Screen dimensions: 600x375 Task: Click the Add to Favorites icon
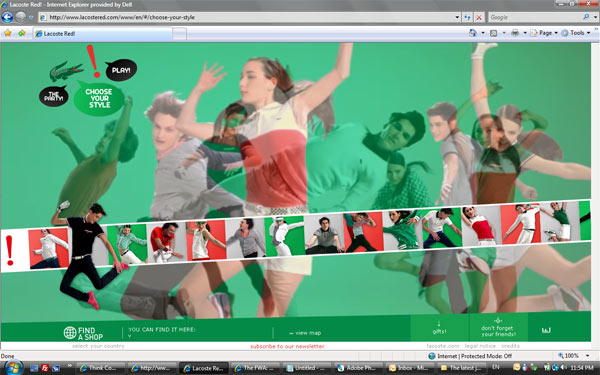[x=22, y=33]
